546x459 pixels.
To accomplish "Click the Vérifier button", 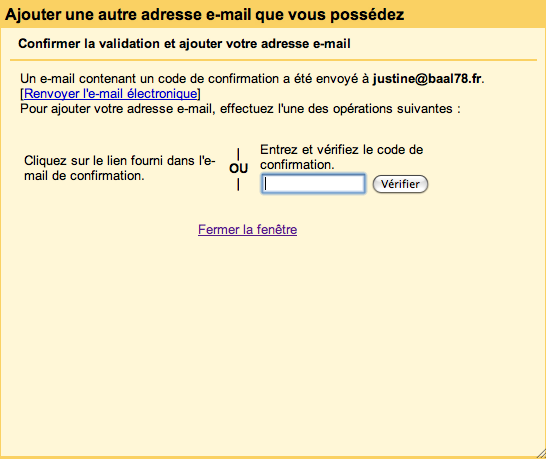I will point(400,184).
